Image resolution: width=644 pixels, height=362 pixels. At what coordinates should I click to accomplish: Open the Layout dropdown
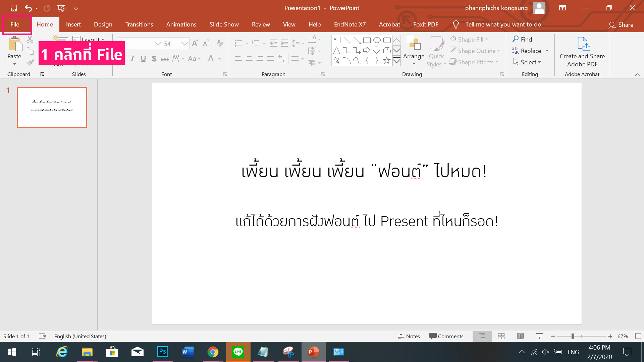[89, 40]
